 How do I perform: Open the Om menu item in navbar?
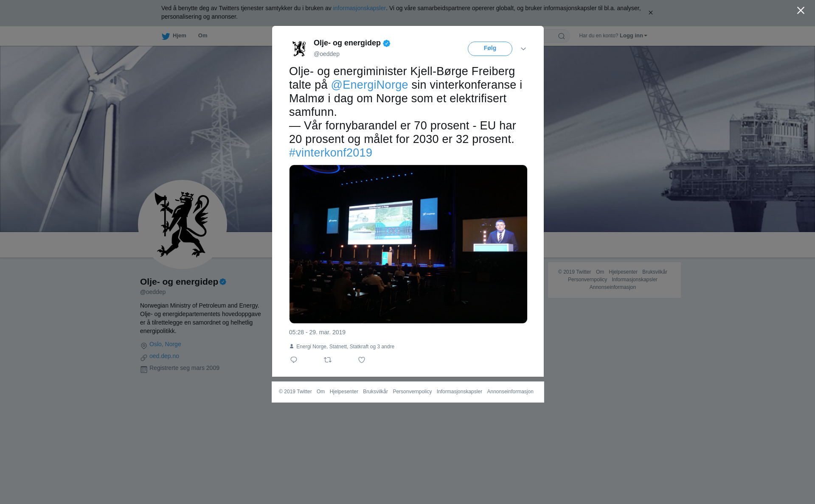tap(202, 36)
